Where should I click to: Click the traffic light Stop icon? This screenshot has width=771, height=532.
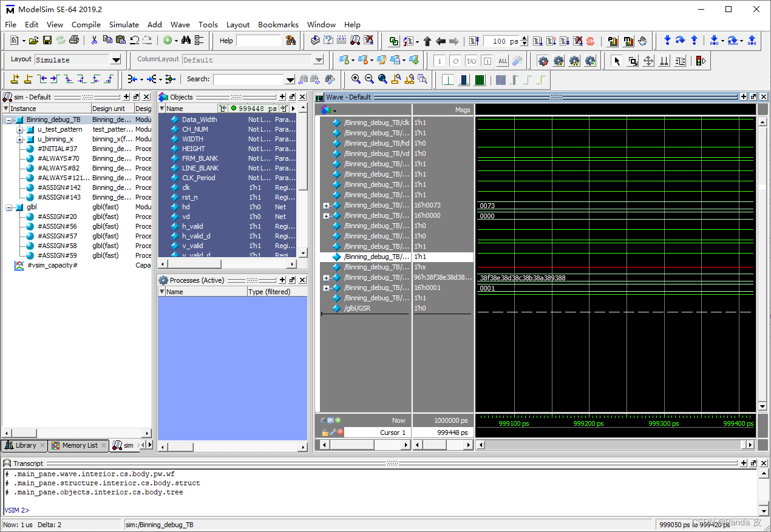pos(700,61)
